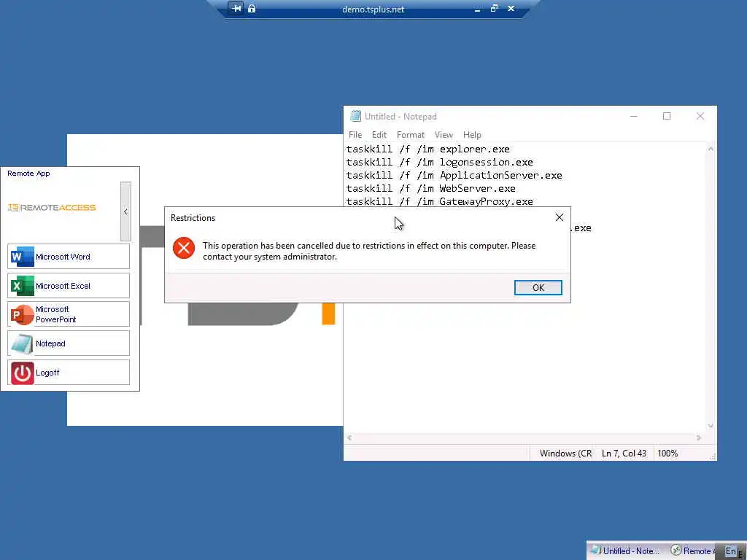
Task: Click the Microsoft Word icon
Action: pyautogui.click(x=22, y=257)
